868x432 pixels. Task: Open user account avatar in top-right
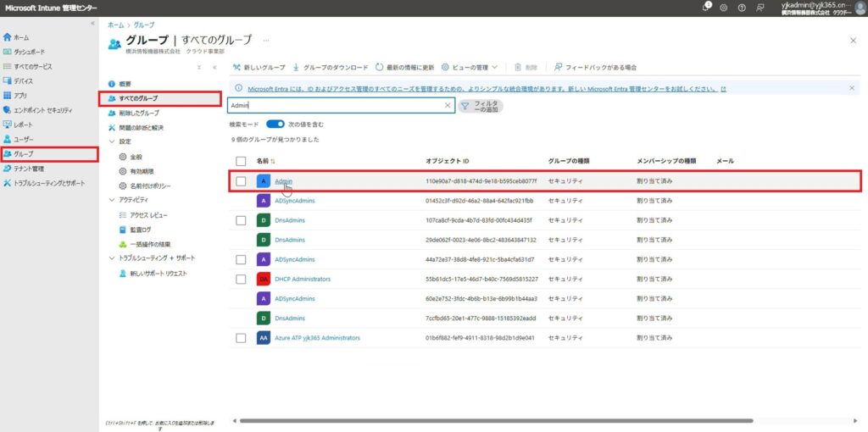[x=859, y=8]
